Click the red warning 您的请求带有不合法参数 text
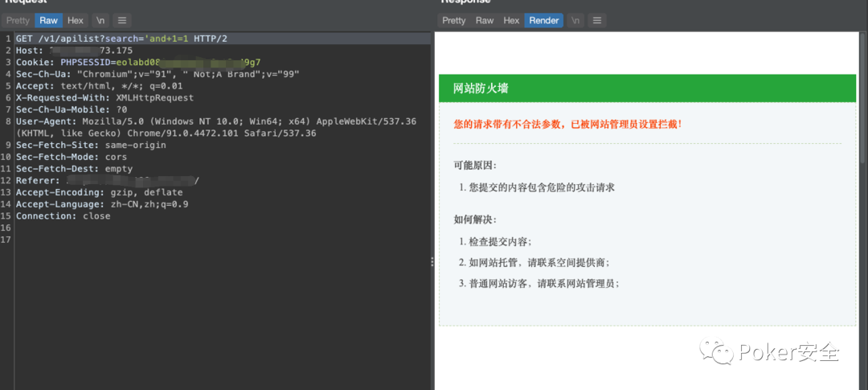The width and height of the screenshot is (868, 390). point(568,124)
